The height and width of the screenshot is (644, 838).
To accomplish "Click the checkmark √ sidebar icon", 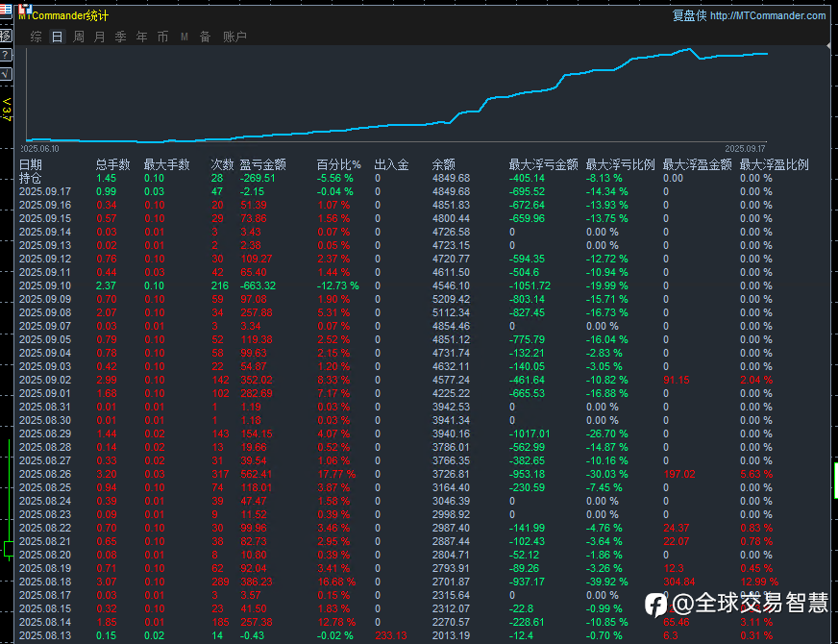I will click(x=6, y=73).
